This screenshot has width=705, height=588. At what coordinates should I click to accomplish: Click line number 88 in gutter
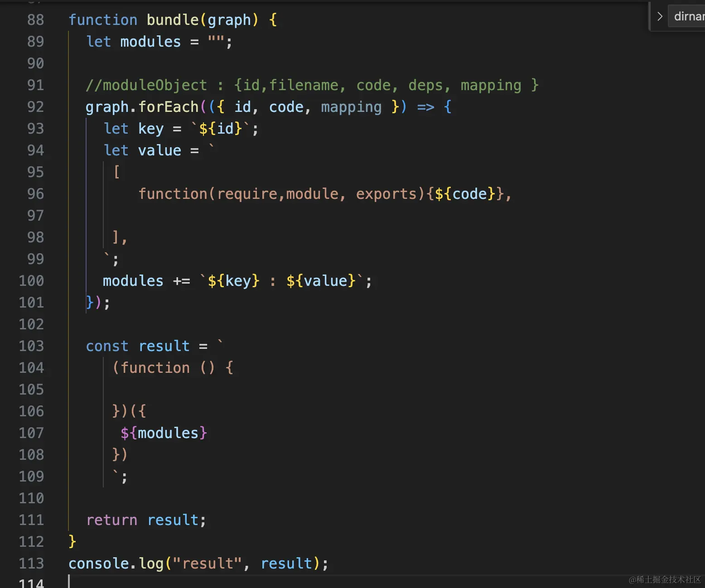(36, 20)
